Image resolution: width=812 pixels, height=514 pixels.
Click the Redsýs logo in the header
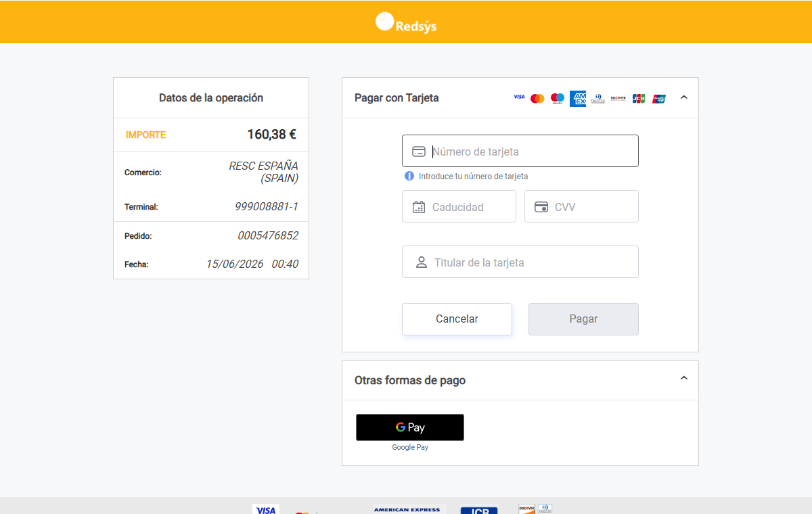pos(406,22)
